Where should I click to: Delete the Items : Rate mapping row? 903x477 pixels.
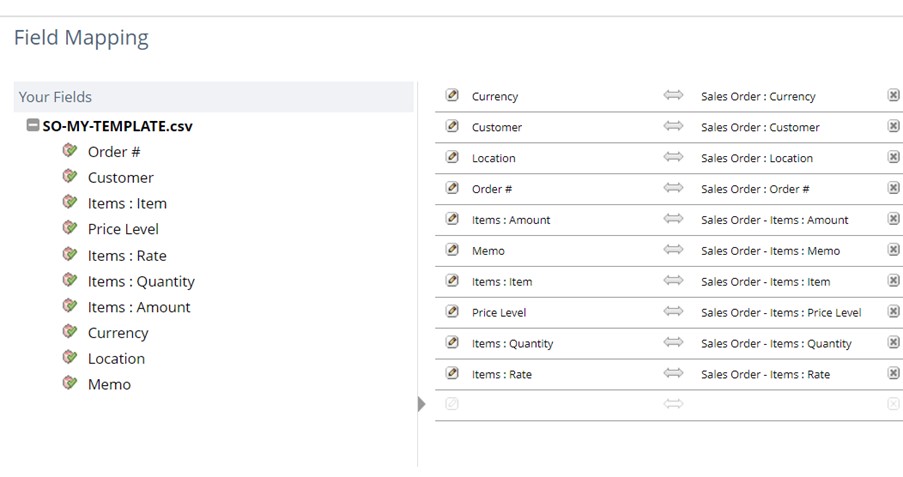pyautogui.click(x=893, y=374)
